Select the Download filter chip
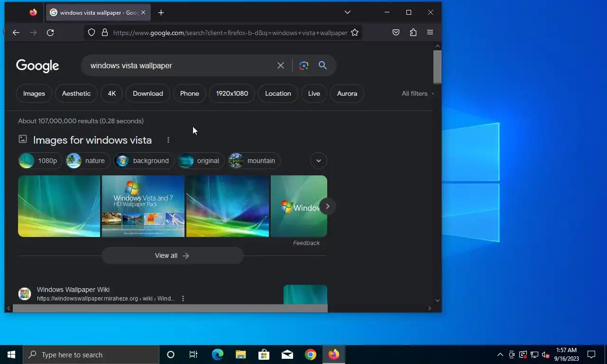Viewport: 607px width, 364px height. (x=148, y=93)
